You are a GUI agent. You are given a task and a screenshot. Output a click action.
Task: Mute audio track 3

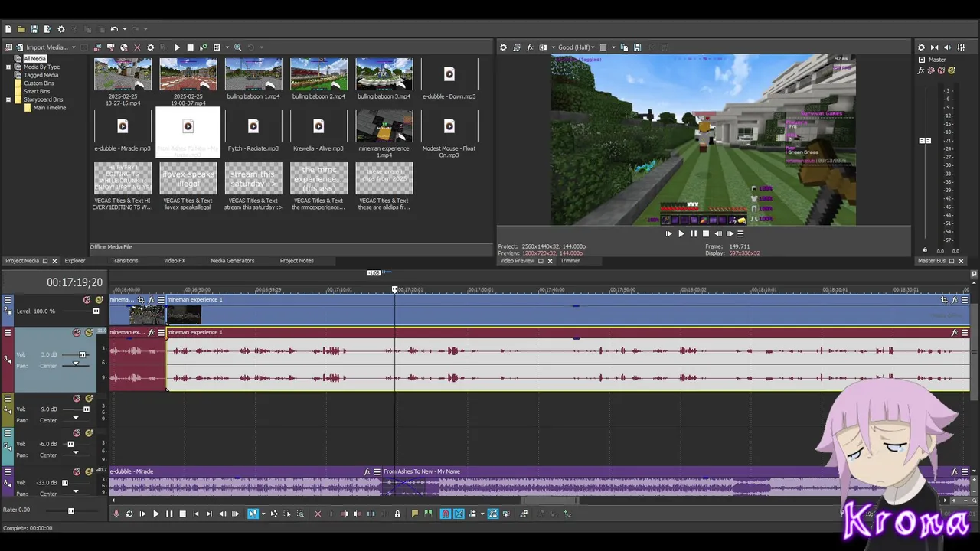pyautogui.click(x=77, y=333)
